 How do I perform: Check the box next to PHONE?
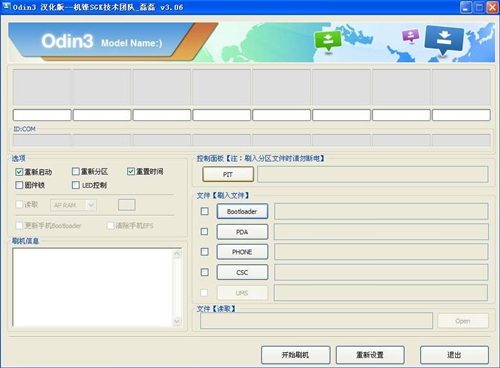coord(205,252)
